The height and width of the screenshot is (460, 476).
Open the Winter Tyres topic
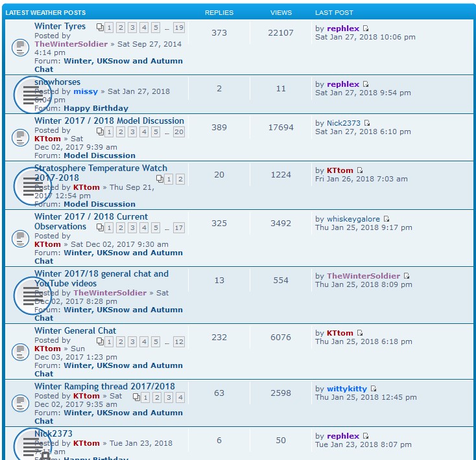(60, 27)
